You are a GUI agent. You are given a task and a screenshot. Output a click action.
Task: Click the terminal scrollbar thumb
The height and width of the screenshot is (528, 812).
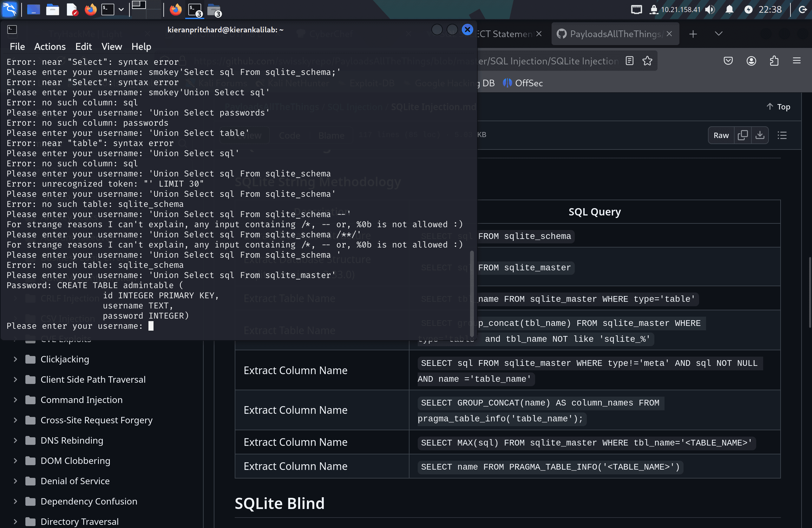point(472,294)
